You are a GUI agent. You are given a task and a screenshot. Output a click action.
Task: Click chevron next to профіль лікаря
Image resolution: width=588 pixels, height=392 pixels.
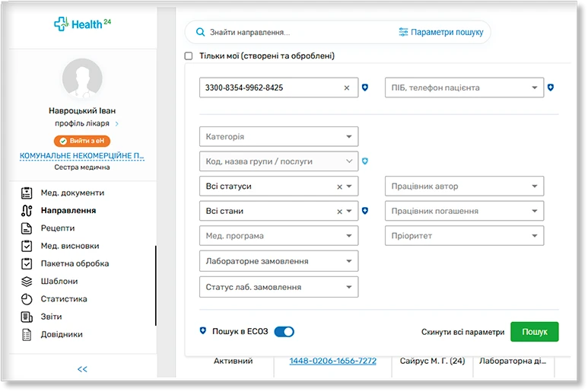point(116,124)
